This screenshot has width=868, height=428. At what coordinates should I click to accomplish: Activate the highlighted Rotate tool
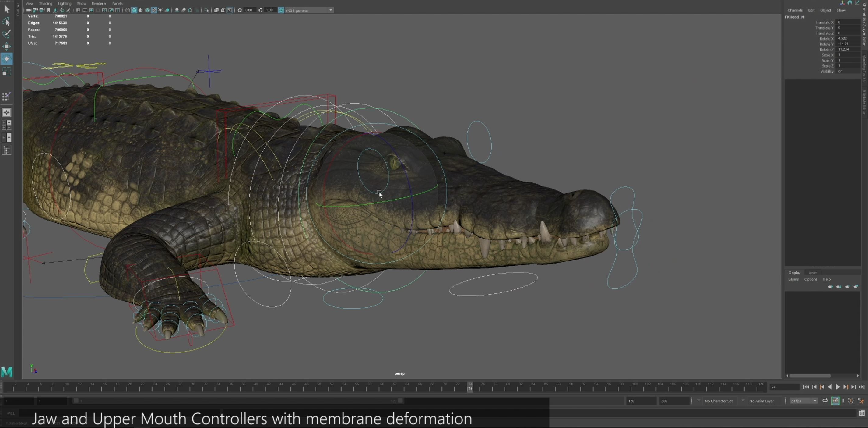6,59
